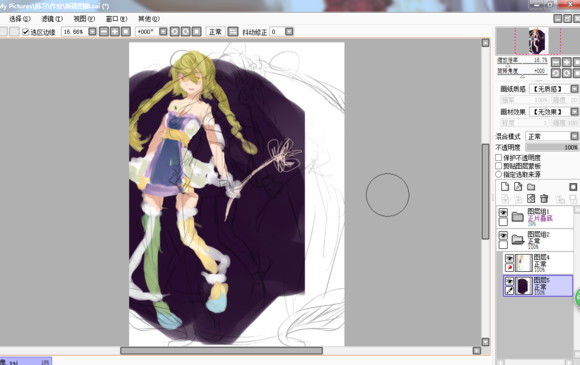Viewport: 580px width, 365px height.
Task: Zoom in canvas with toolbar plus button
Action: coord(115,32)
